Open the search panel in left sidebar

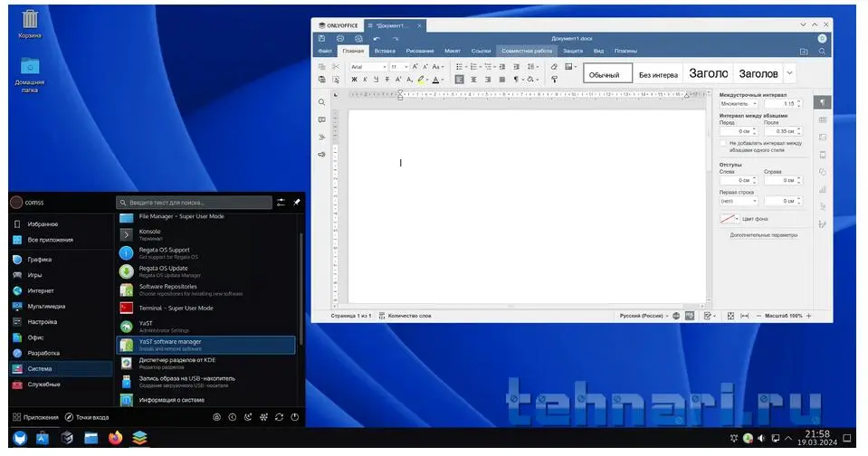coord(321,102)
